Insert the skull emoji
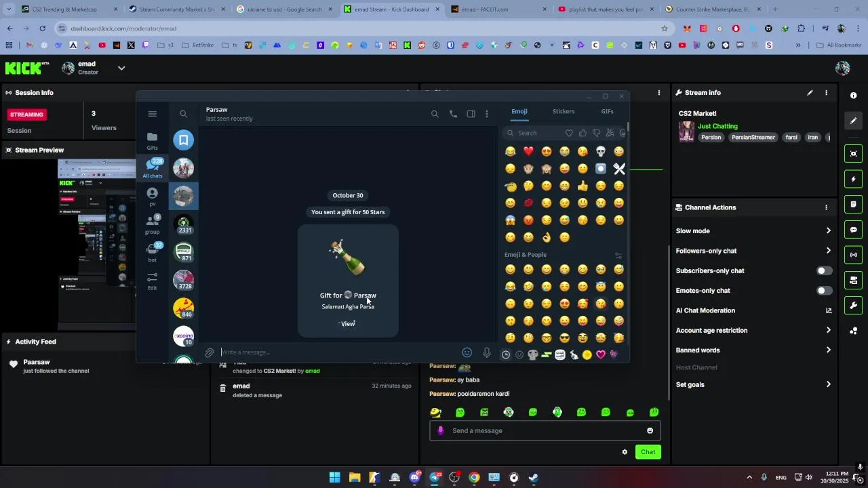868x488 pixels. point(601,151)
